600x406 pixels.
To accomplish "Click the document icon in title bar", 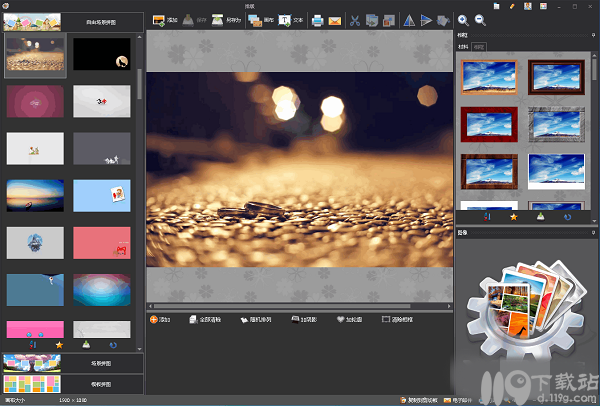I will [496, 6].
